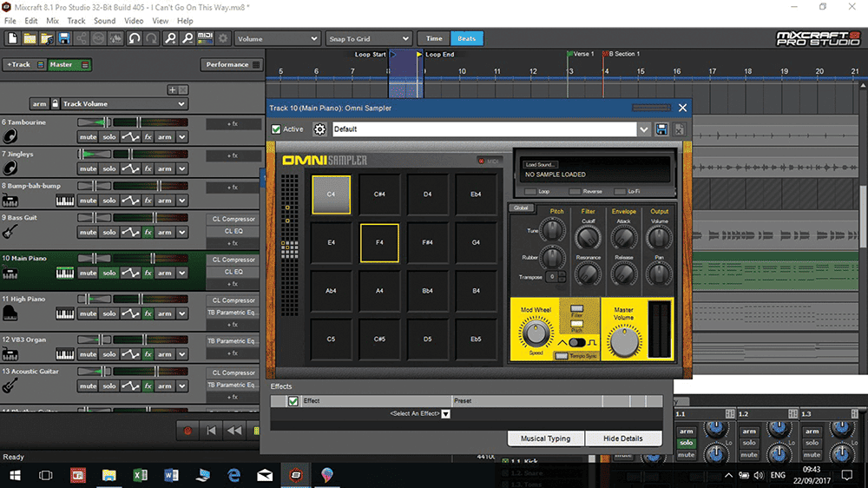Enable the Lo-Fi switch in Omni Sampler
Image resolution: width=868 pixels, height=488 pixels.
[x=620, y=192]
